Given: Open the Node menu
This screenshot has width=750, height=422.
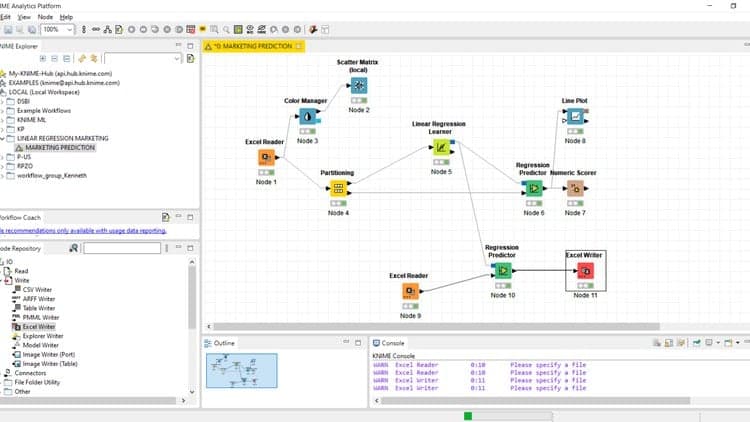Looking at the screenshot, I should [x=45, y=17].
